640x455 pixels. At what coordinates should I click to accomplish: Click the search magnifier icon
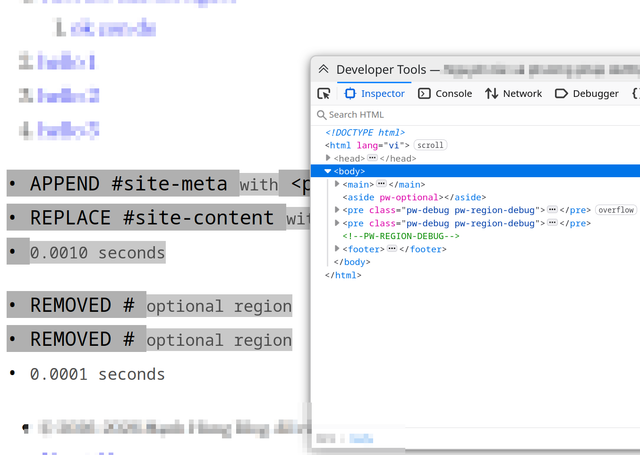322,115
